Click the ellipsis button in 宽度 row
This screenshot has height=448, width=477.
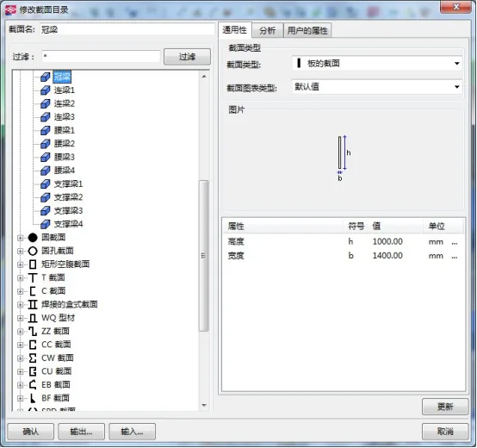click(x=455, y=257)
